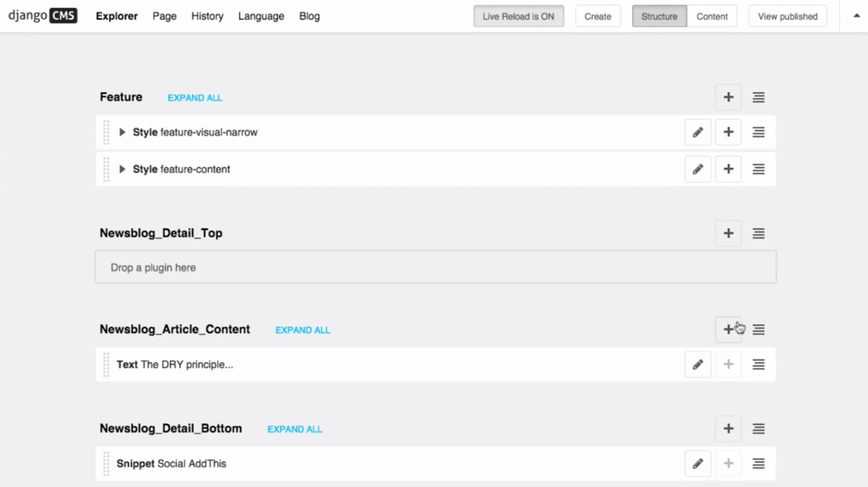Click the plus icon for Newsblog_Detail_Bottom
The image size is (868, 487).
pos(728,429)
